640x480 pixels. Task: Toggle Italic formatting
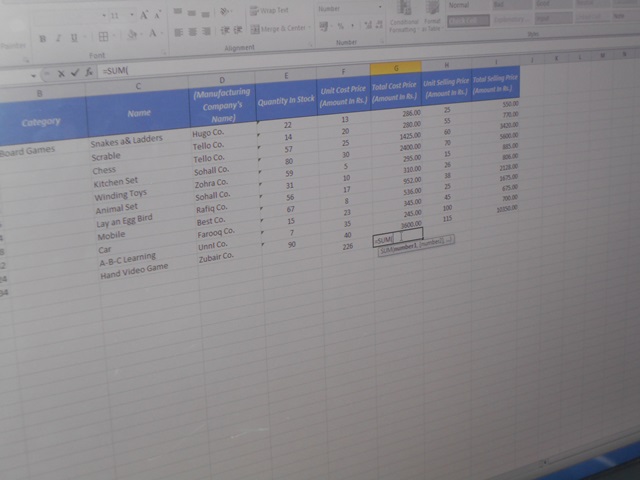pos(59,38)
